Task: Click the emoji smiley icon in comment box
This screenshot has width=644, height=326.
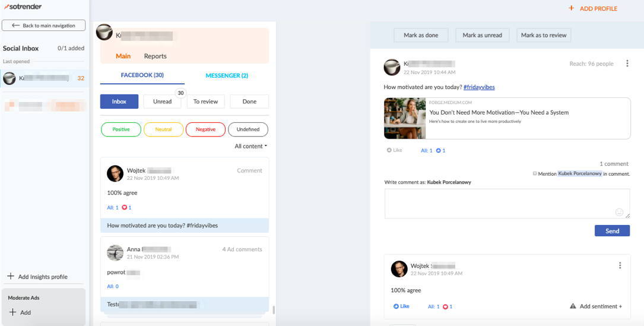Action: click(x=619, y=212)
